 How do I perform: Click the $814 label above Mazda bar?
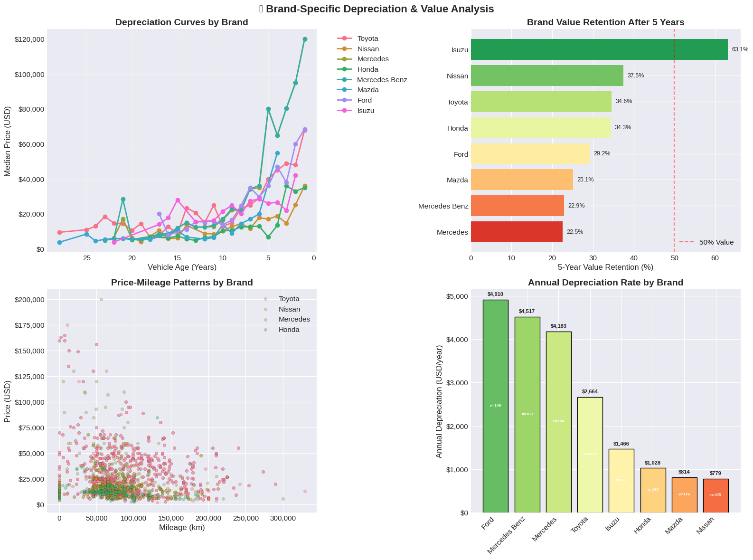684,472
